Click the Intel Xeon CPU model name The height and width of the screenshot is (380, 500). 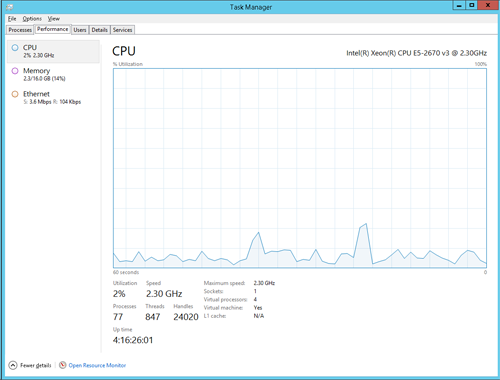(416, 53)
